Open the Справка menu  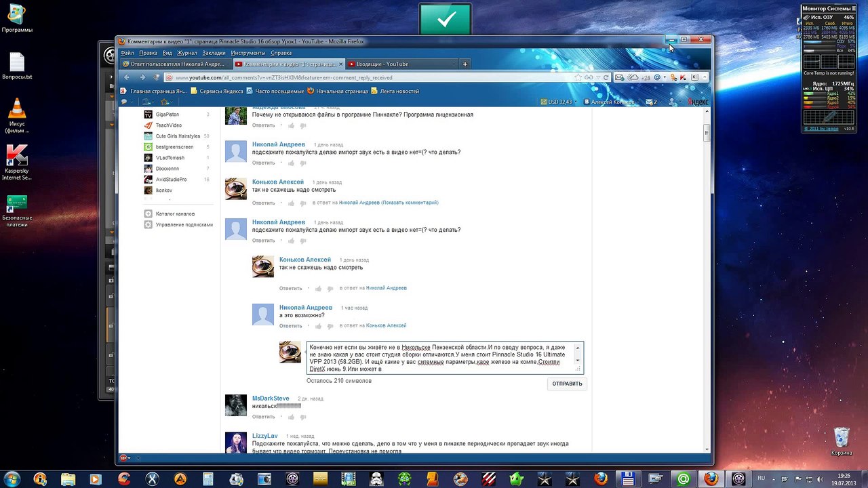281,53
